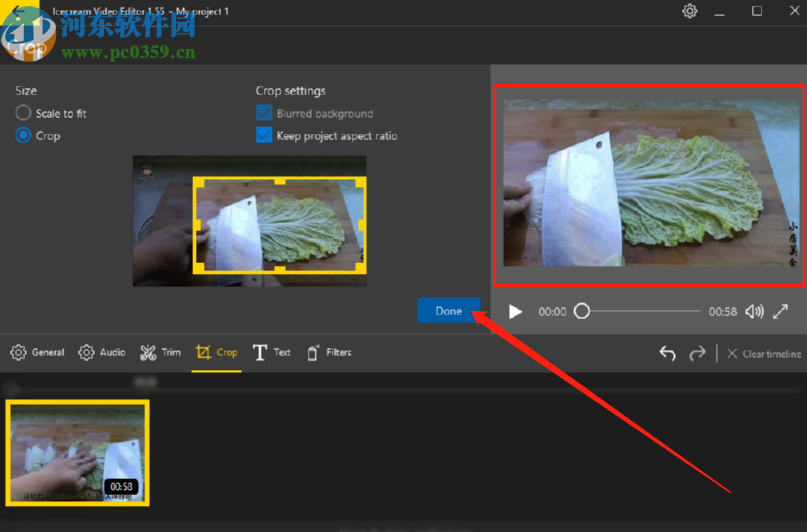
Task: Click the bottom-middle crop frame handle
Action: (279, 270)
